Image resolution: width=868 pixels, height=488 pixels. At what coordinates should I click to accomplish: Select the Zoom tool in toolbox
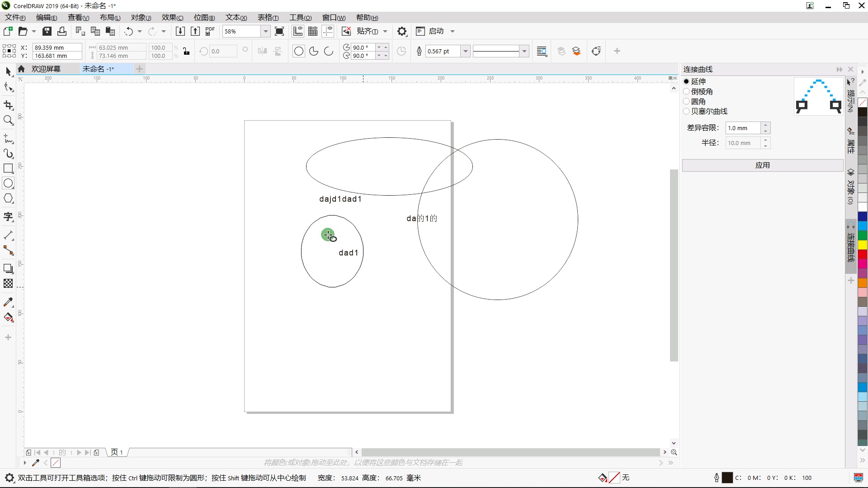(8, 120)
